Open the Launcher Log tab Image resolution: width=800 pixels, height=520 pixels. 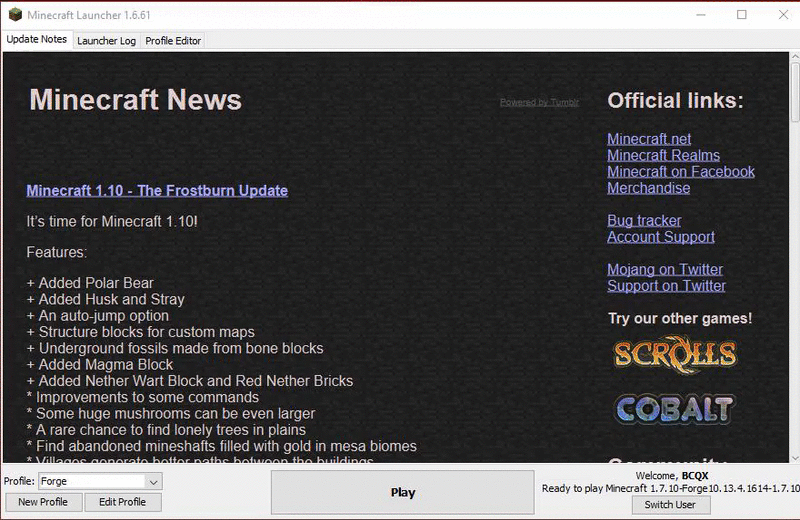click(106, 41)
